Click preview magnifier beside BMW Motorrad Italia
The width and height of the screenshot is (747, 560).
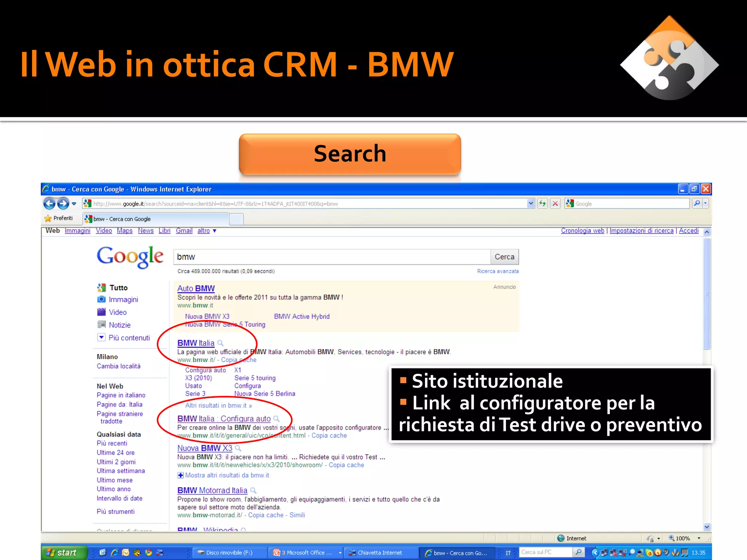253,491
